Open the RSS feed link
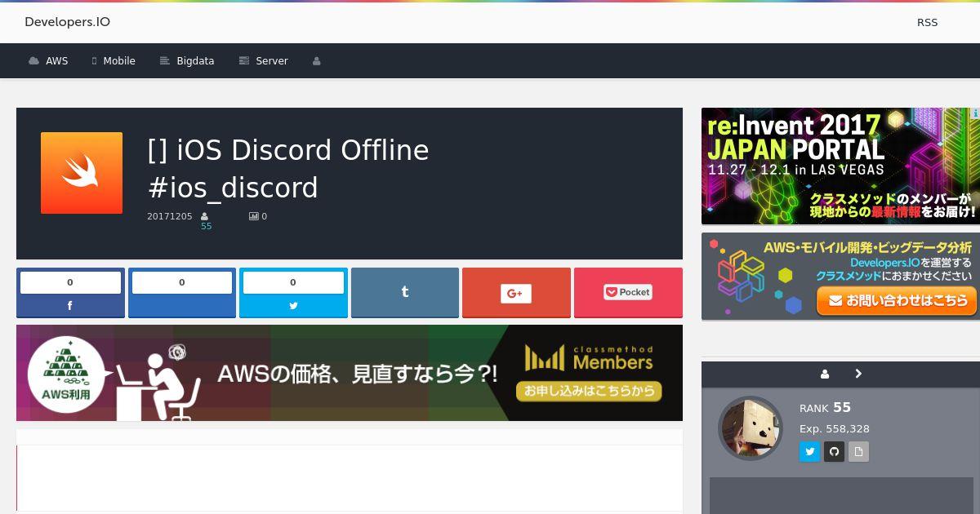 (927, 23)
